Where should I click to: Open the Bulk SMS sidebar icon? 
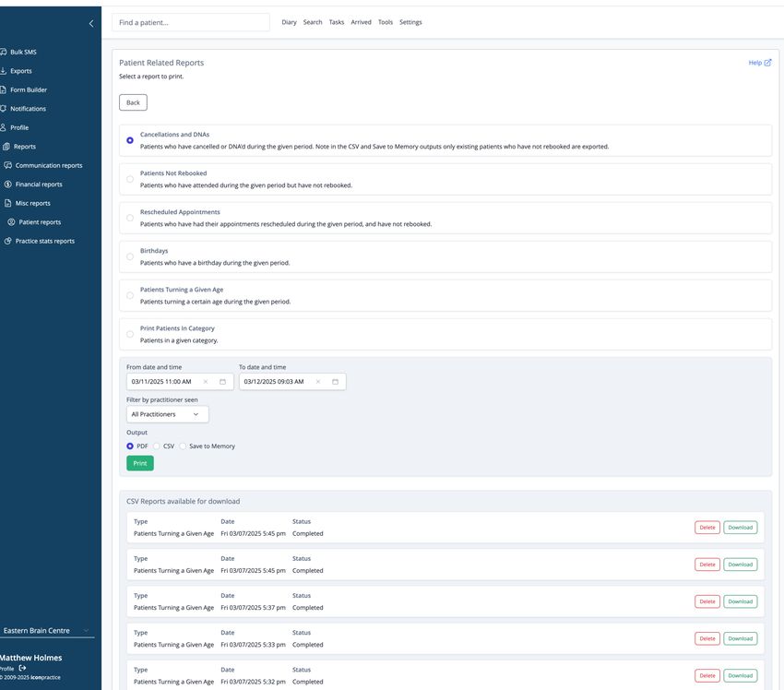[x=3, y=52]
